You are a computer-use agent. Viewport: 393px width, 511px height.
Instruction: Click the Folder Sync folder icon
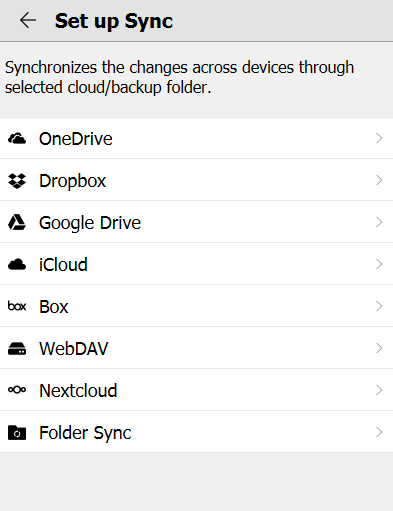click(x=17, y=432)
